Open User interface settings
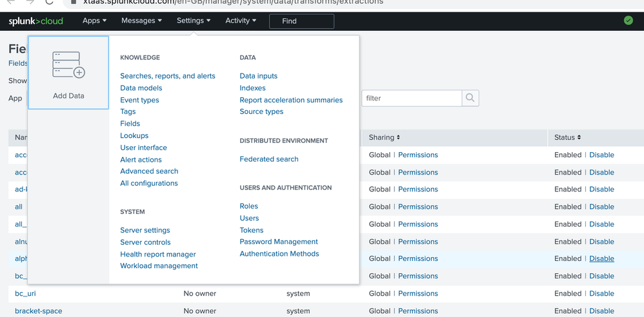This screenshot has height=317, width=644. [x=143, y=148]
